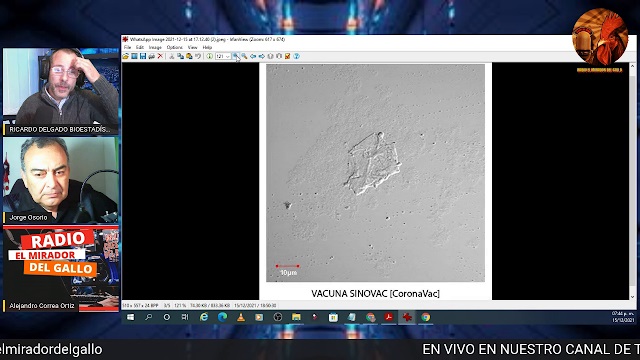The width and height of the screenshot is (640, 360).
Task: Click the Radio El Mirador del Gallo thumbnail
Action: [61, 269]
